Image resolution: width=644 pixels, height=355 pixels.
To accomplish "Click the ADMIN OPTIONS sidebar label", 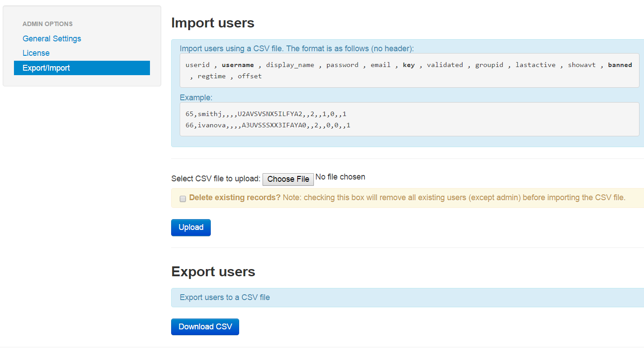I will 48,24.
